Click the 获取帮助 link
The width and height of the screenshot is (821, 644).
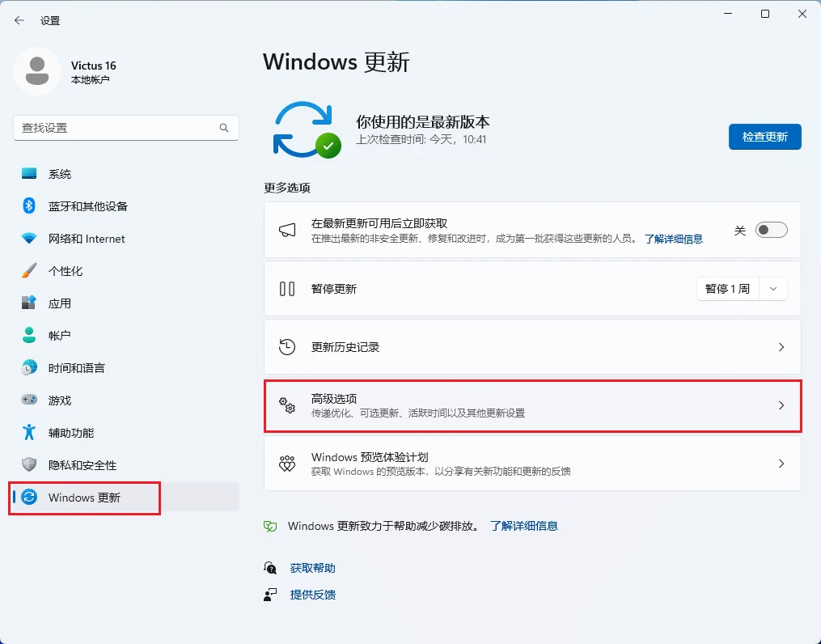point(312,568)
